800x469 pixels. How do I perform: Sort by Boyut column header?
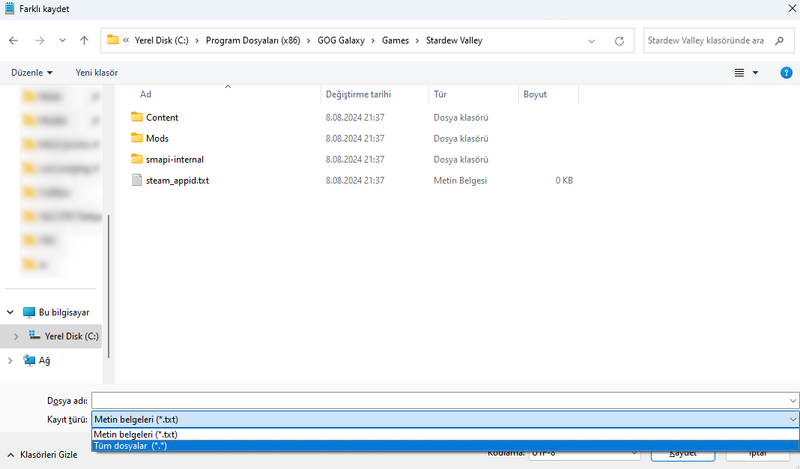[x=535, y=94]
